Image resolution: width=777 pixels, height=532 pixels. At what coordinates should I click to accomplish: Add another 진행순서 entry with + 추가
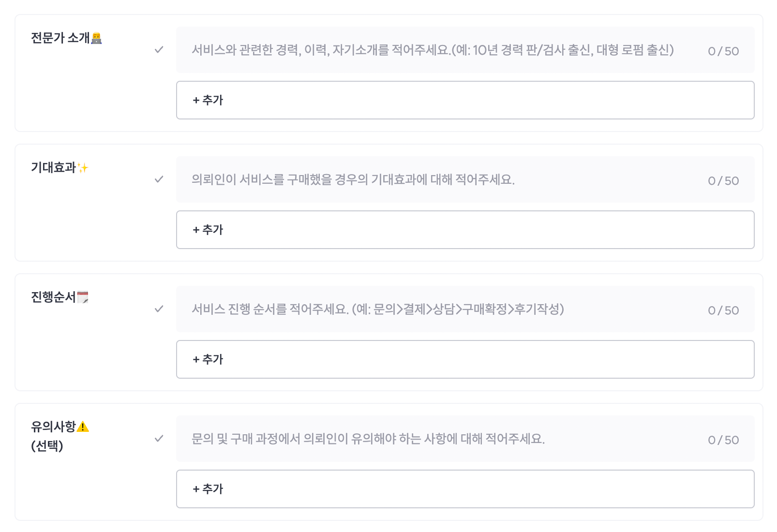tap(465, 359)
